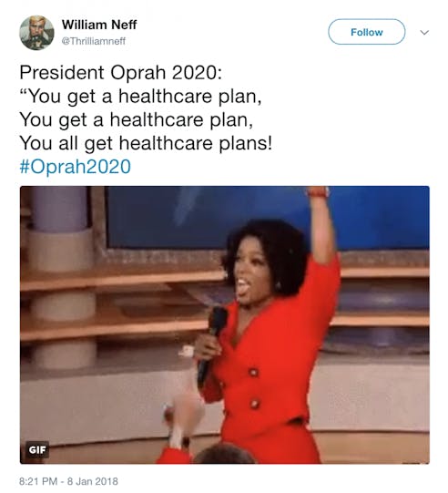Click the tweet text 'President Oprah 2020:'
The height and width of the screenshot is (493, 448).
[121, 73]
